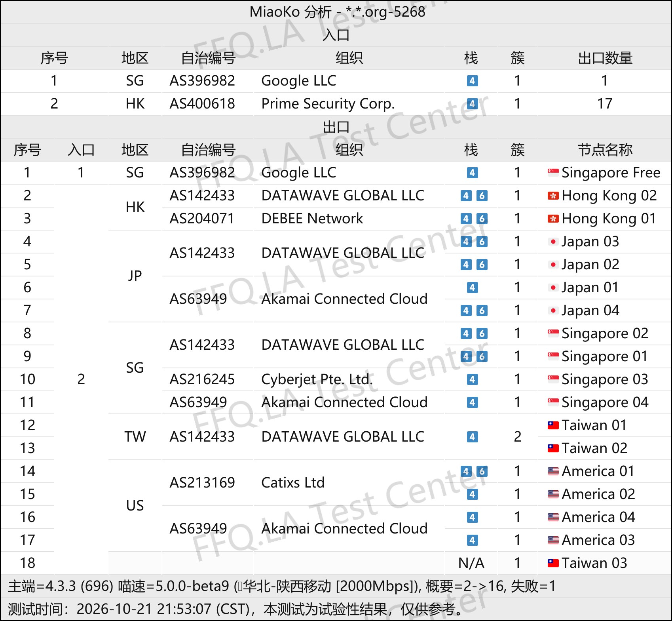Click the Japan flag beside Japan 04
672x621 pixels.
pos(553,310)
